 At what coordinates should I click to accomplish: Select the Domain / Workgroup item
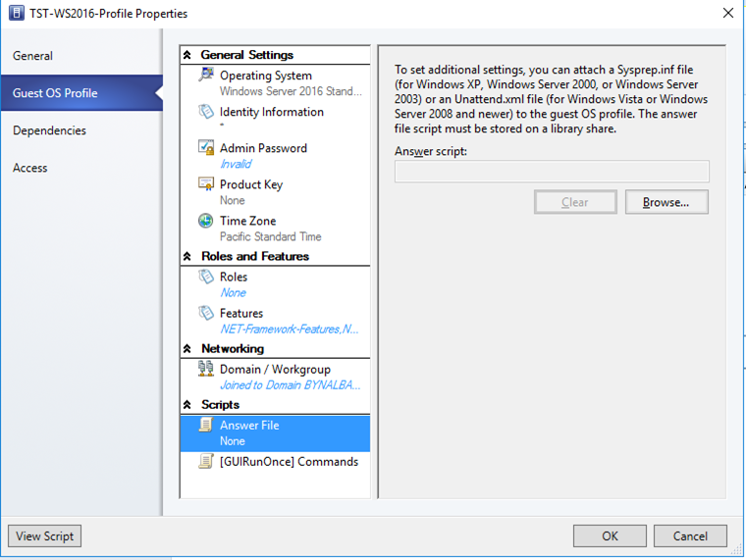point(275,377)
